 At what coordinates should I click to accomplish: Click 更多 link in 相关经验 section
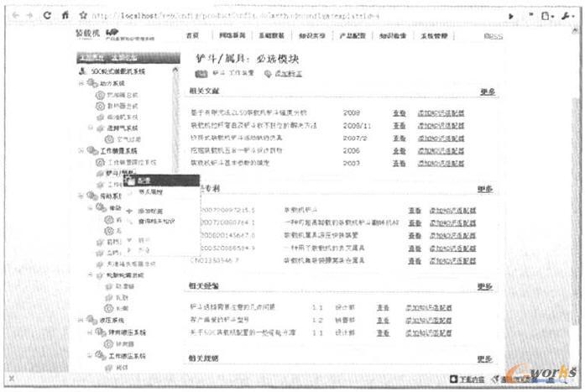pos(485,287)
